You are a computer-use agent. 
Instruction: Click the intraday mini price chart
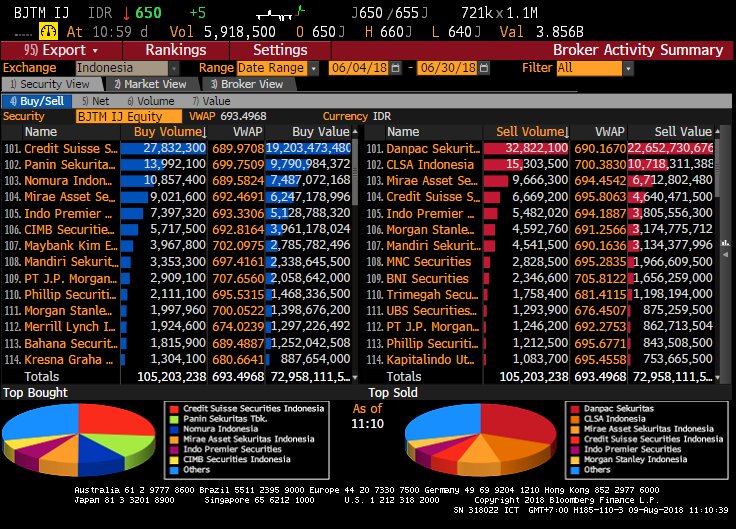coord(287,14)
